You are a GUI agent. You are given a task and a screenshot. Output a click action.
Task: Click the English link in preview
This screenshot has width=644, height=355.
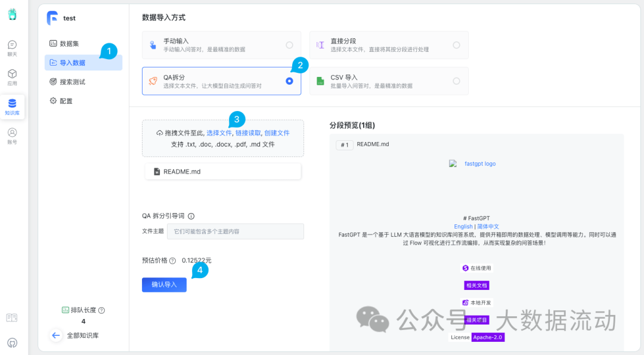(463, 226)
